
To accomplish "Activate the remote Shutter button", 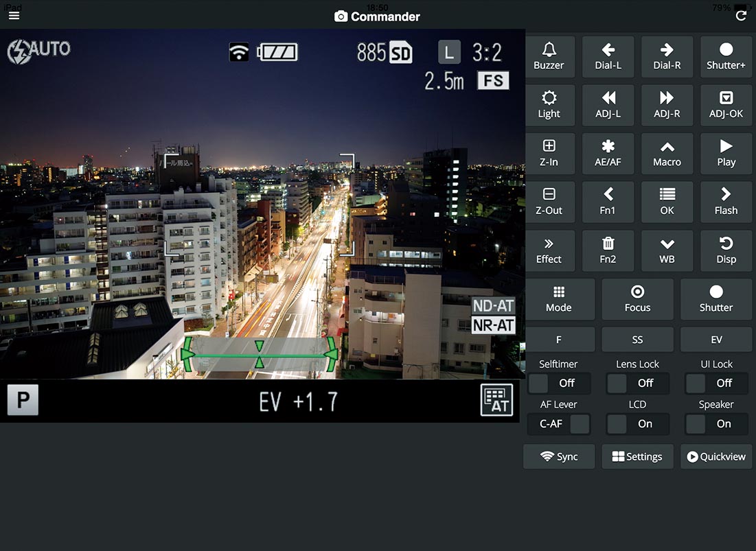I will [x=716, y=299].
